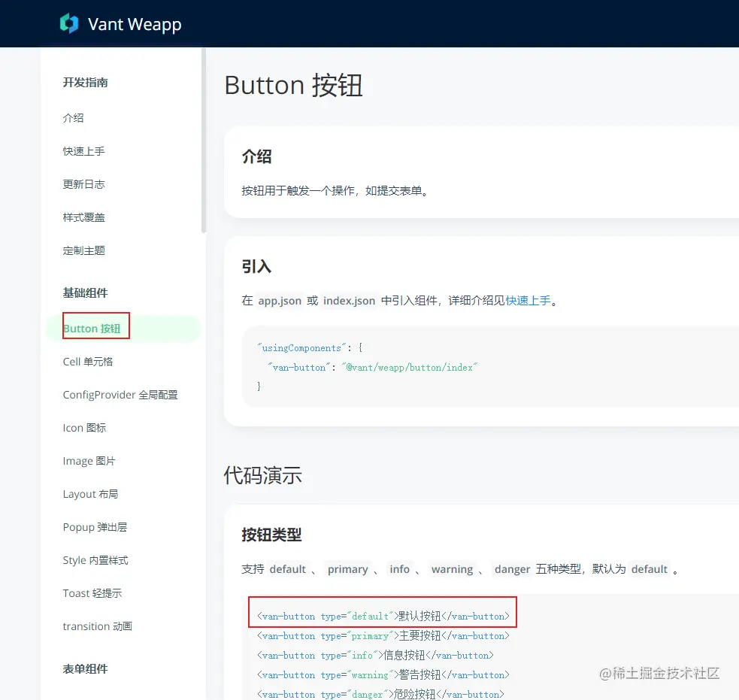Click the type="primary" 主要按钮 code line
This screenshot has height=700, width=739.
(x=383, y=636)
